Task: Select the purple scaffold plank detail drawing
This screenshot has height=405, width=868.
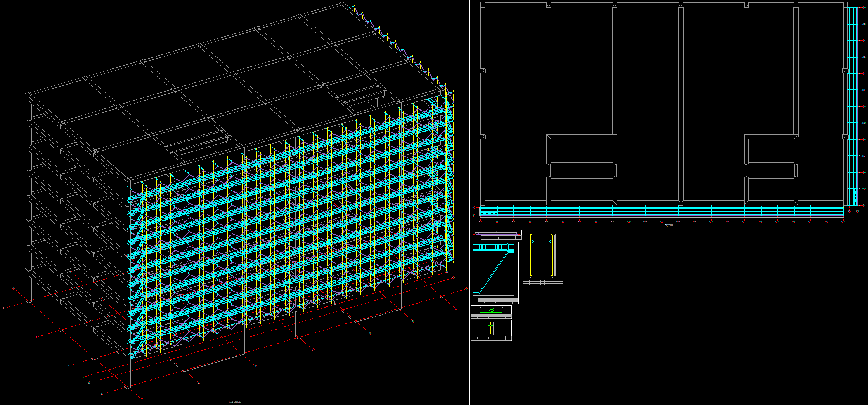Action: point(496,234)
